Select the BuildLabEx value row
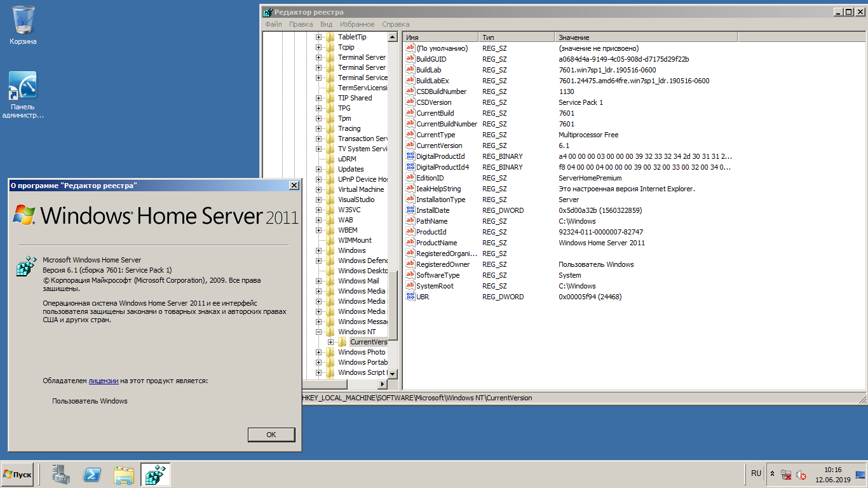The height and width of the screenshot is (488, 868). (x=569, y=81)
